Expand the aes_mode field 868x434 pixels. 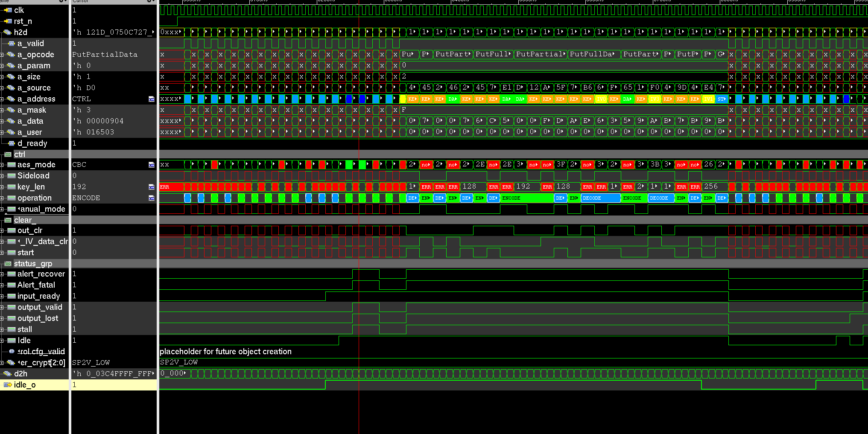click(2, 164)
